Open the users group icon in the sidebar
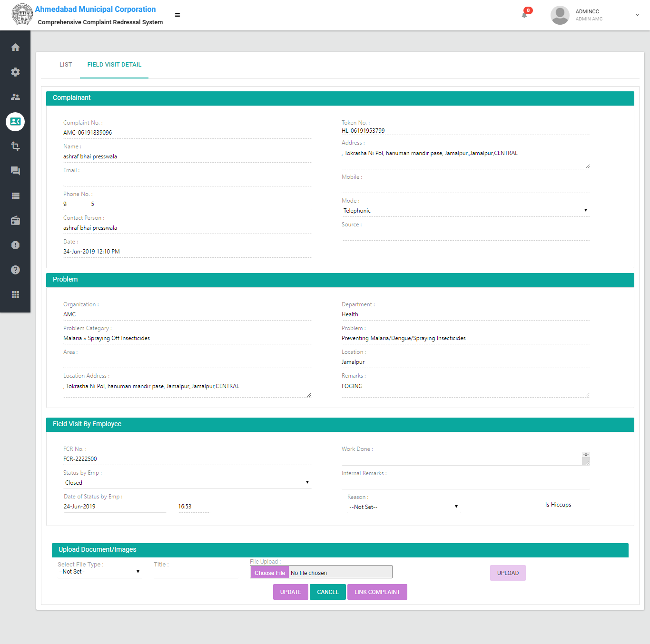Screen dimensions: 650x644 click(15, 97)
